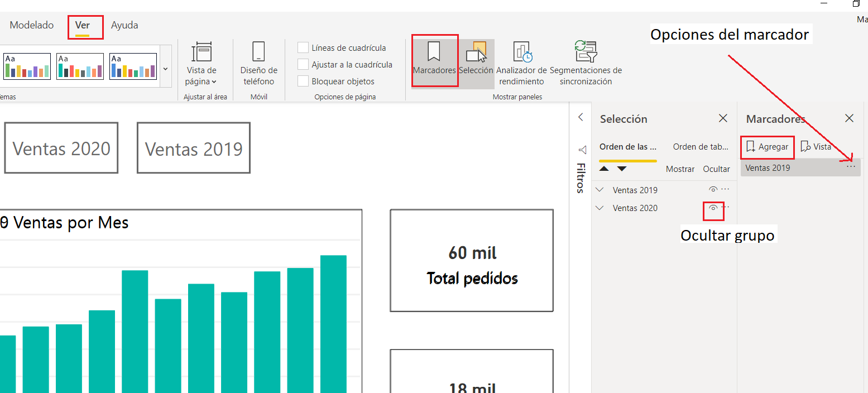The height and width of the screenshot is (393, 868).
Task: Open Vista de página dropdown
Action: coord(202,63)
